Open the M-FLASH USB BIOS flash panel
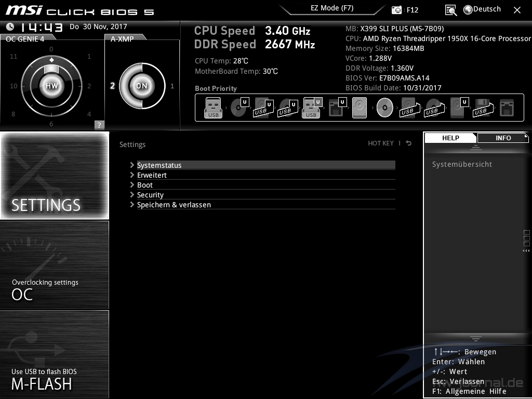 click(x=55, y=354)
